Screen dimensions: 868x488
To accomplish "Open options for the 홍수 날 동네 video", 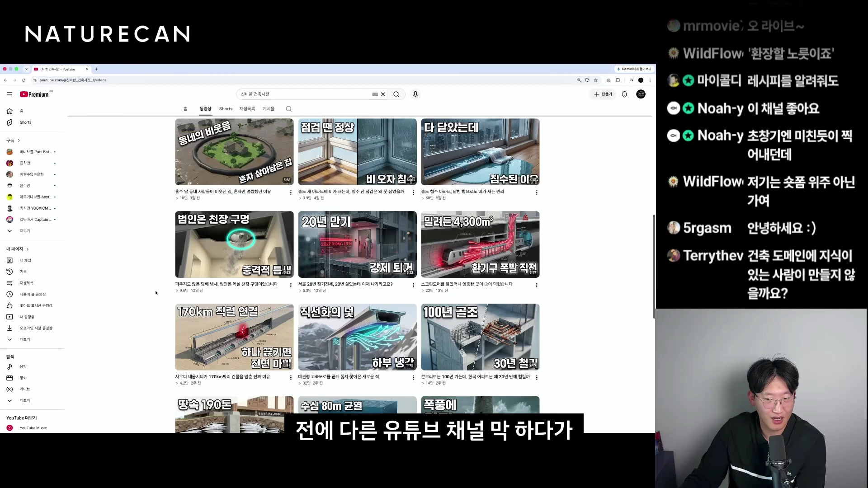I will tap(291, 192).
